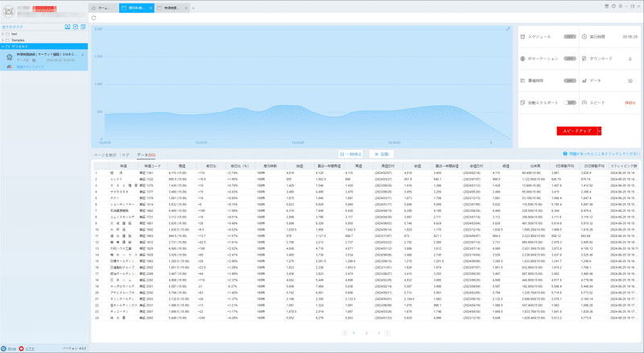Click the X on the running task item
This screenshot has width=644, height=353.
coord(83,55)
